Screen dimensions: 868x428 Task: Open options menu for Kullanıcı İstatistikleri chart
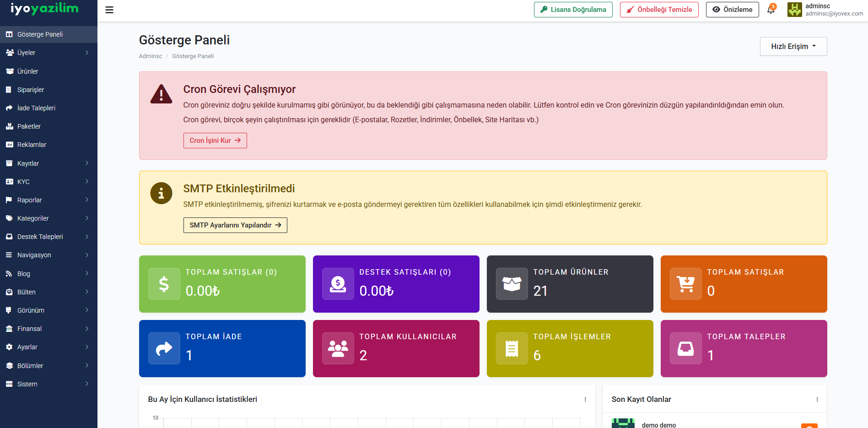[585, 400]
